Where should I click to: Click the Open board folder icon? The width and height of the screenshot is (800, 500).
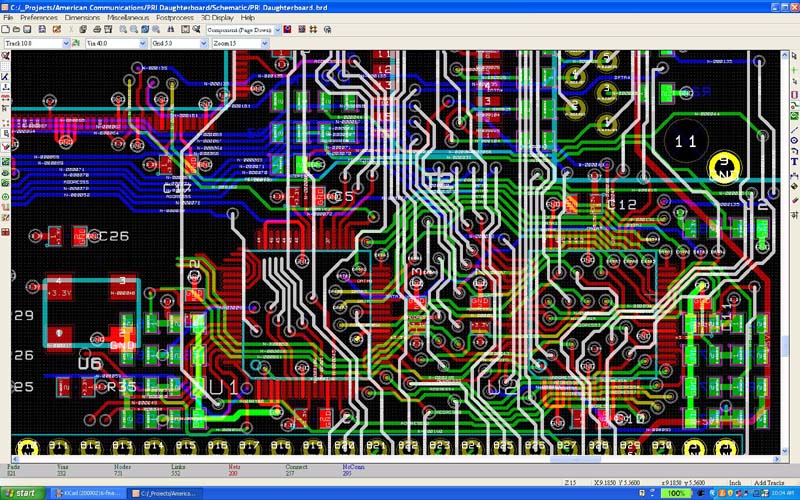click(x=16, y=30)
